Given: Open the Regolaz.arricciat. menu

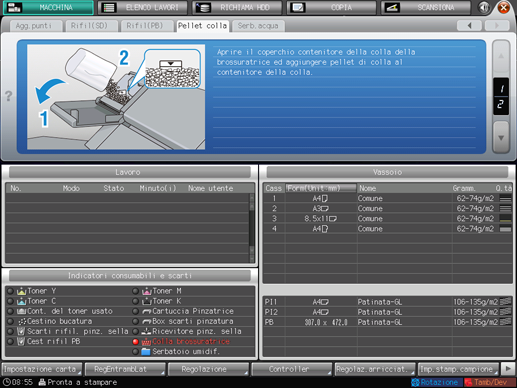Looking at the screenshot, I should tap(375, 369).
